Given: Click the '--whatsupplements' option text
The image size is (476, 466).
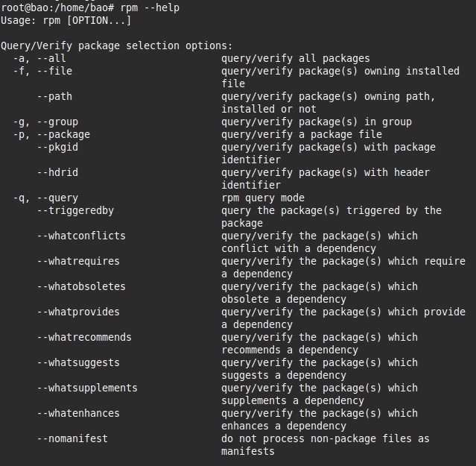Looking at the screenshot, I should pyautogui.click(x=87, y=388).
